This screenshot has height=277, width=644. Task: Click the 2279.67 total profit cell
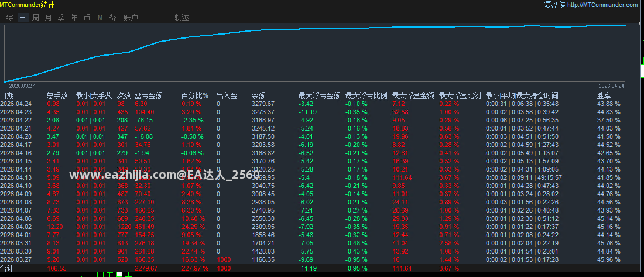146,268
